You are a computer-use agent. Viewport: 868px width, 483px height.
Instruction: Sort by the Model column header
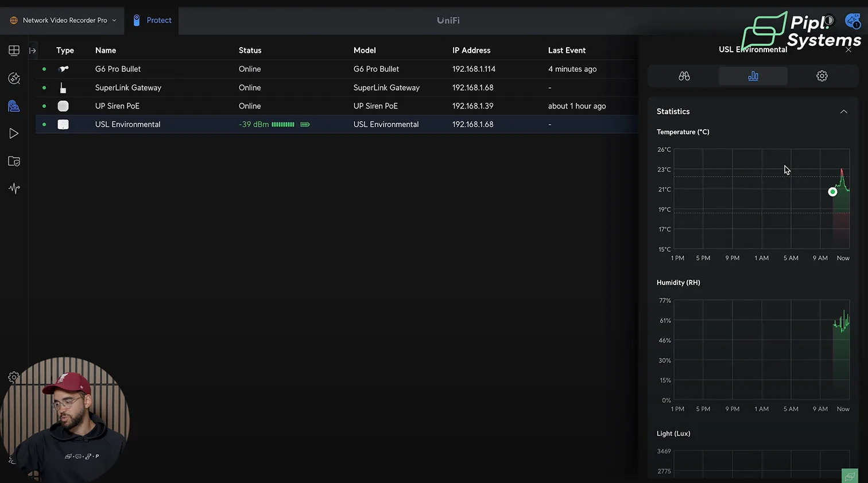365,50
